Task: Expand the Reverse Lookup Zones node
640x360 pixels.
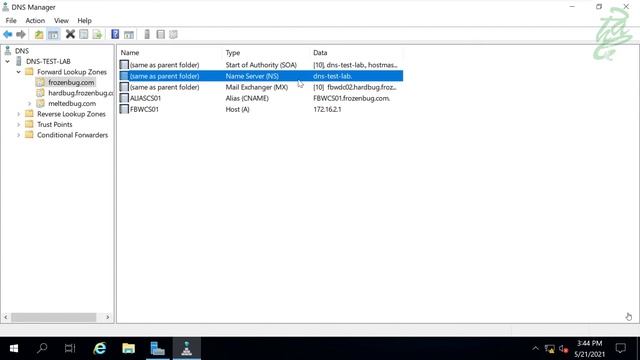Action: point(18,114)
